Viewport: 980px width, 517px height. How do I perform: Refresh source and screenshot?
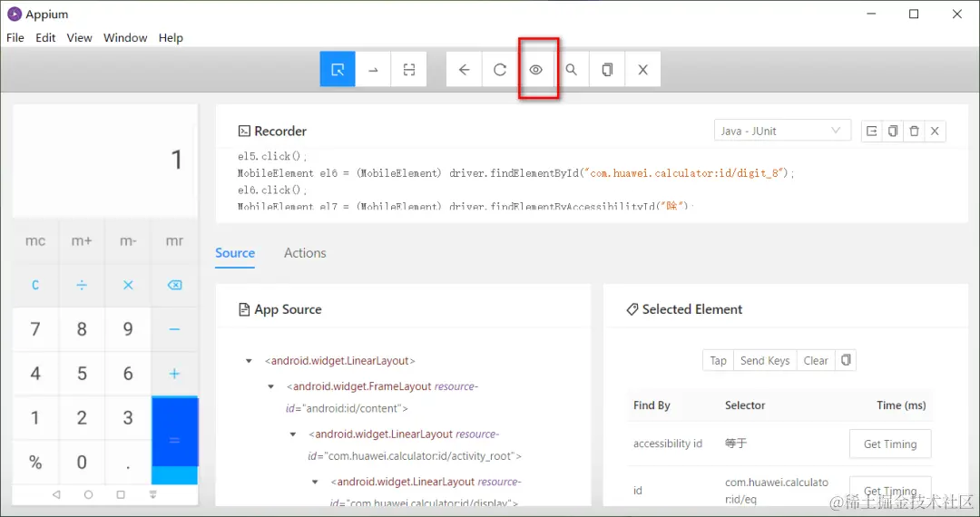coord(499,69)
